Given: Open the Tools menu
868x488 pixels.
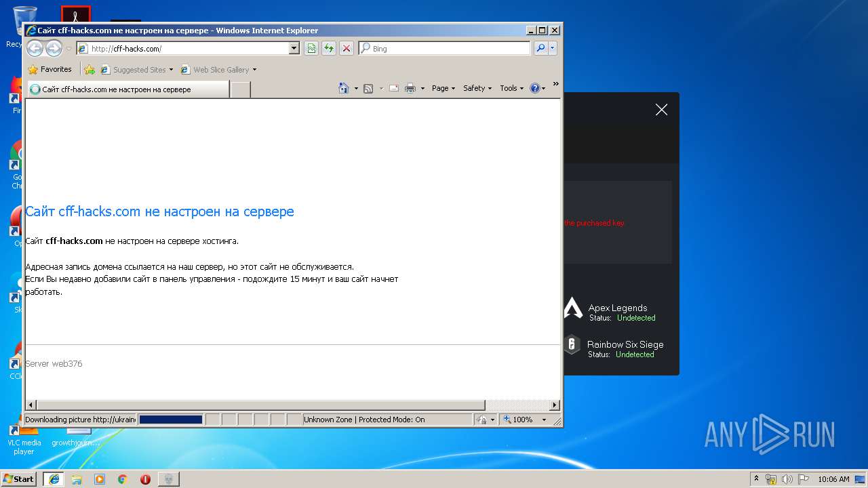Looking at the screenshot, I should click(512, 88).
